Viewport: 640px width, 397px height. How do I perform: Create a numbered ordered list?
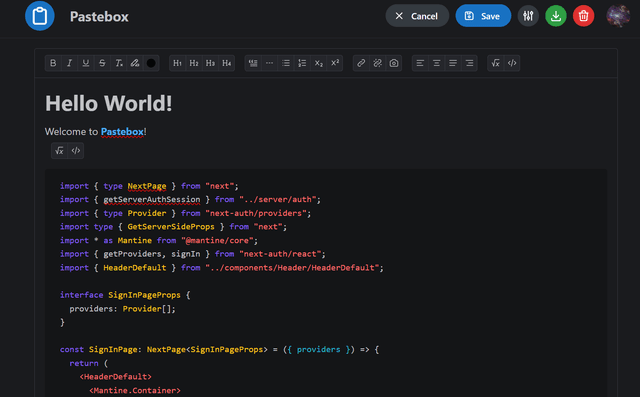(x=302, y=63)
